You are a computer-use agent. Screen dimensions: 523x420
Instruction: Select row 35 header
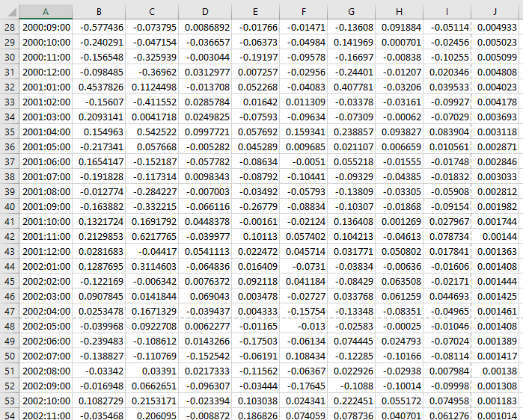point(10,132)
